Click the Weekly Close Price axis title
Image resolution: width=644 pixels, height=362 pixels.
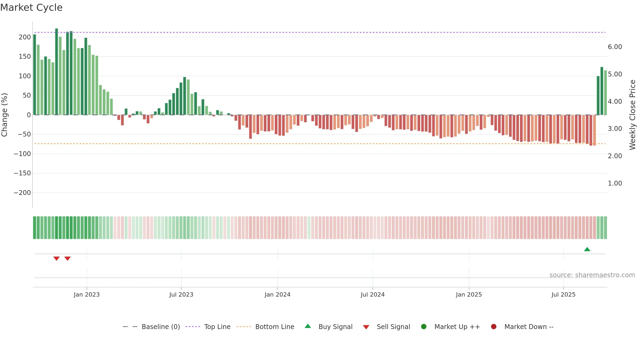point(632,115)
